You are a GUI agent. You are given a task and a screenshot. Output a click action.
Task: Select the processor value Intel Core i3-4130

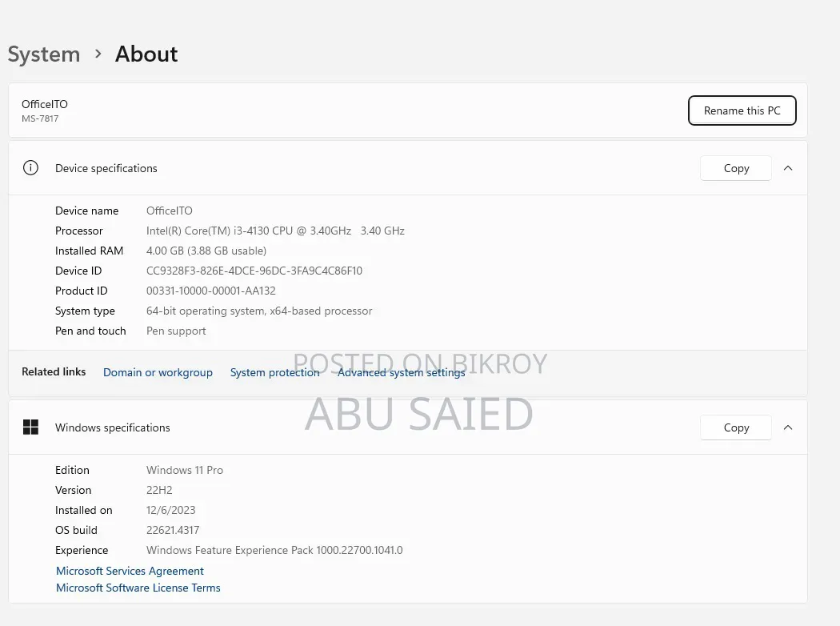[x=275, y=231]
